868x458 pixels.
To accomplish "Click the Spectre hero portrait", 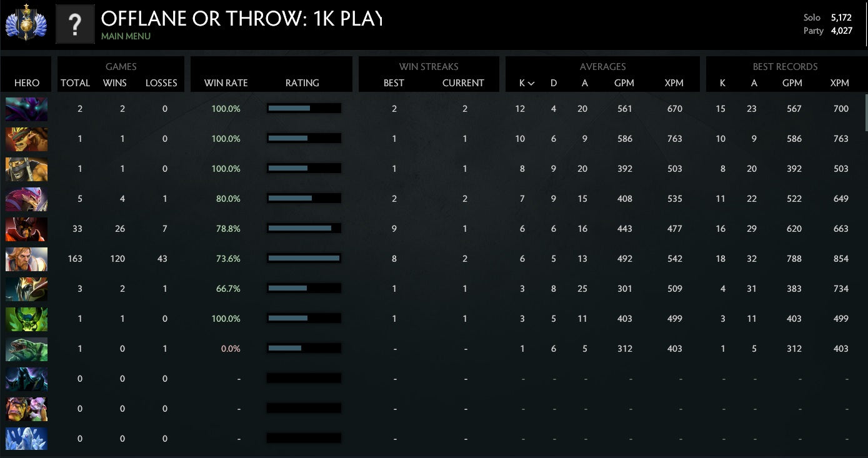I will [x=26, y=109].
